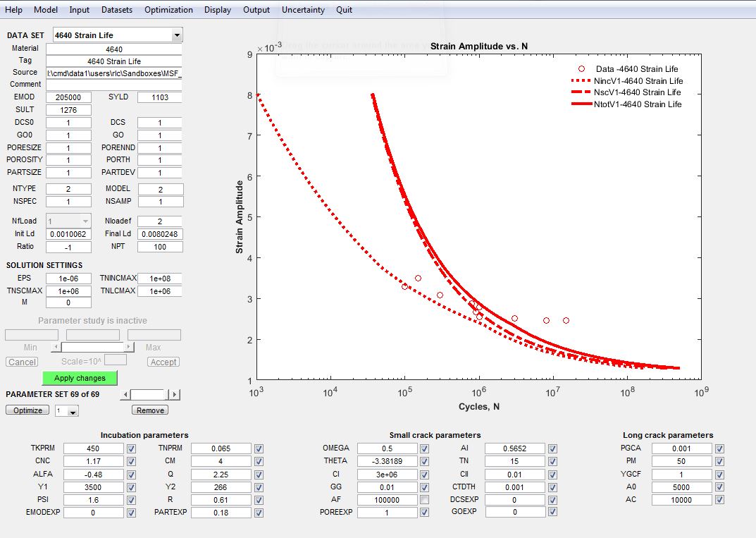The height and width of the screenshot is (538, 756).
Task: Click the EMOD input field
Action: [68, 97]
